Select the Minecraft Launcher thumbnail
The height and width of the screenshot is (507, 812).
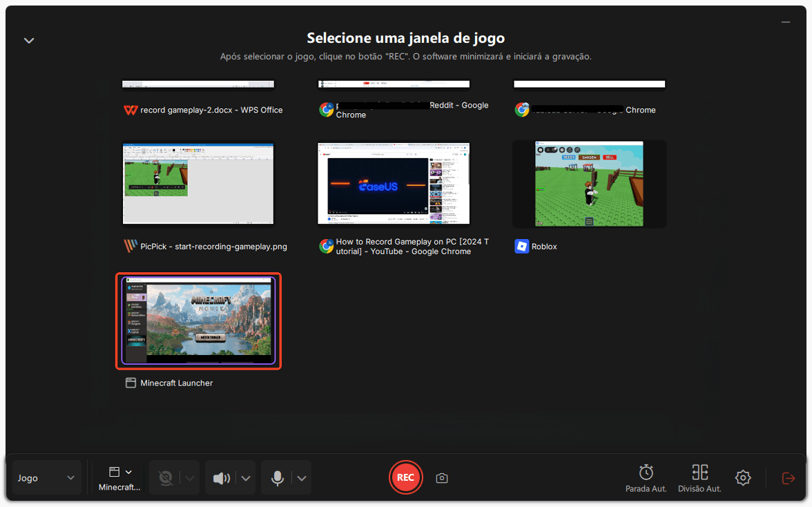198,321
